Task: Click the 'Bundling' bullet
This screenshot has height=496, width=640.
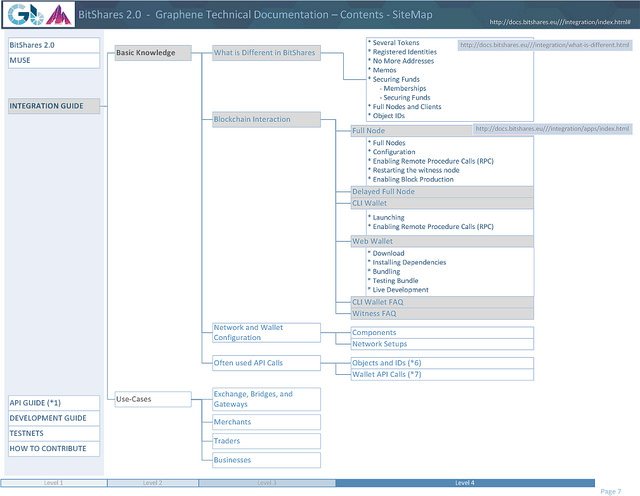Action: point(386,271)
